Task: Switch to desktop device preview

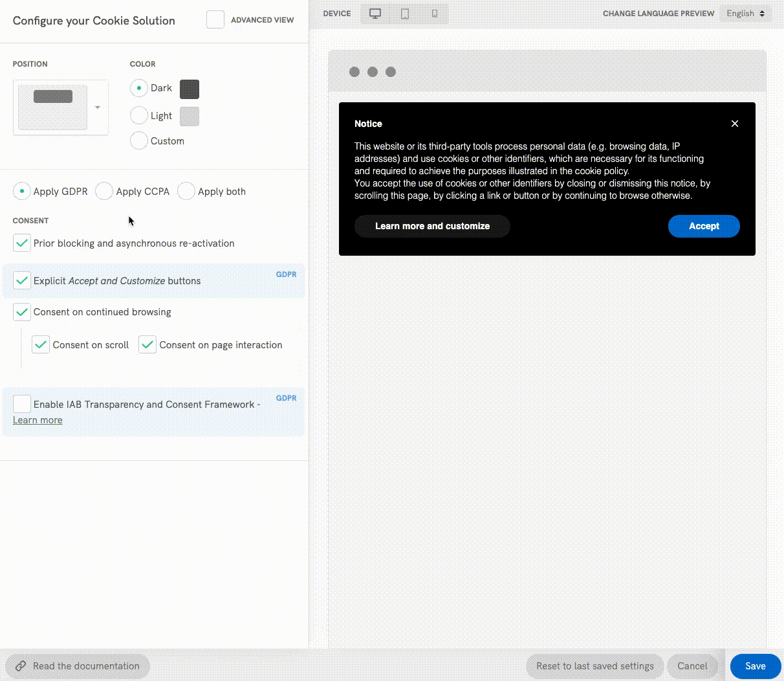Action: tap(375, 14)
